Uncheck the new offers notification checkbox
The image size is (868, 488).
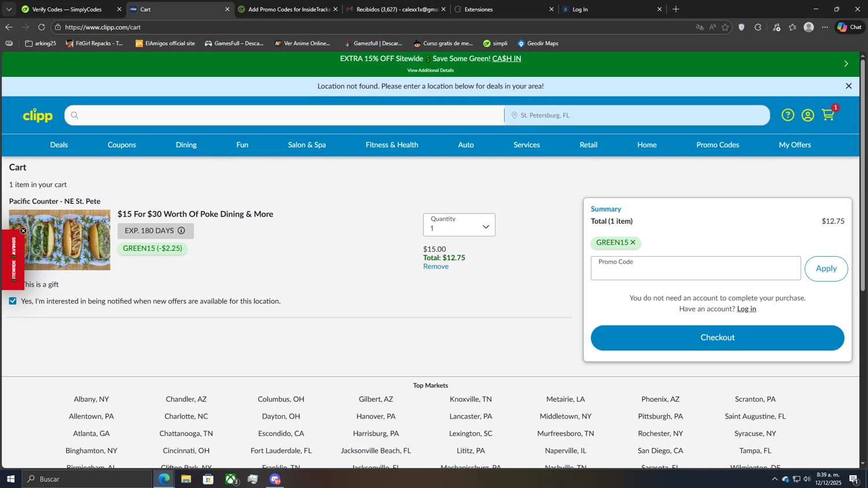pos(13,301)
